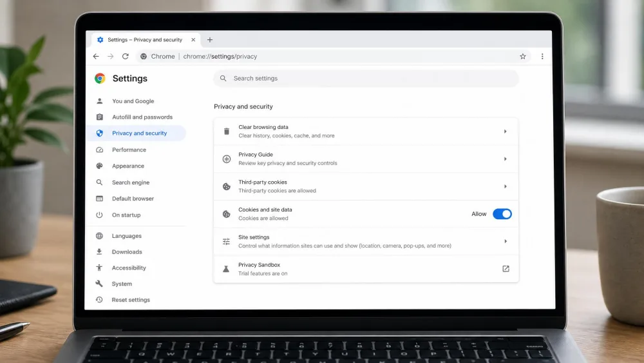Open On startup settings
This screenshot has width=644, height=363.
tap(126, 215)
